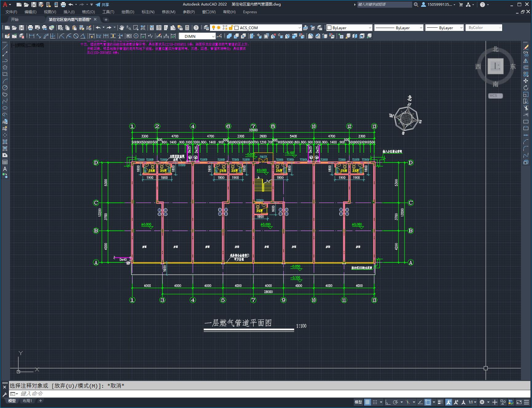Click the Pan hand tool in the toolbar

click(x=122, y=28)
